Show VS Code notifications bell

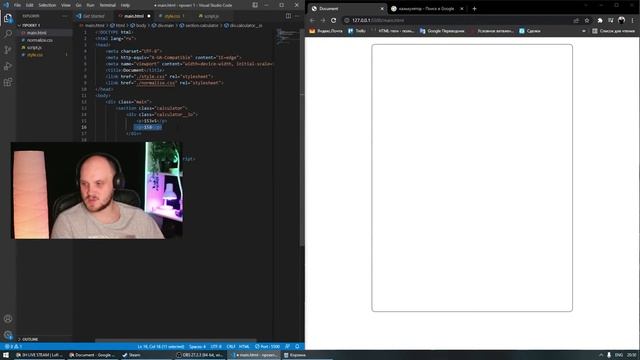(297, 347)
